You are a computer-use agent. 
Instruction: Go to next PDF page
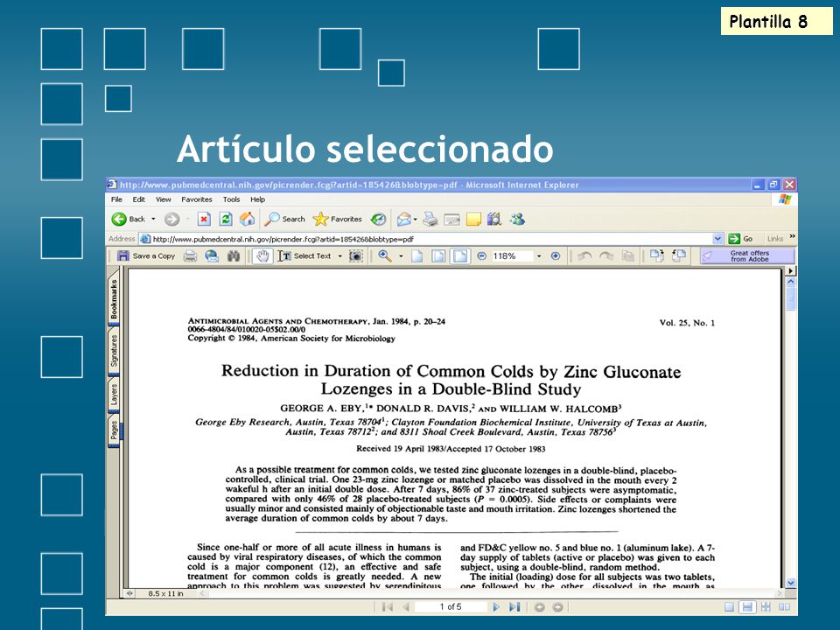coord(496,607)
